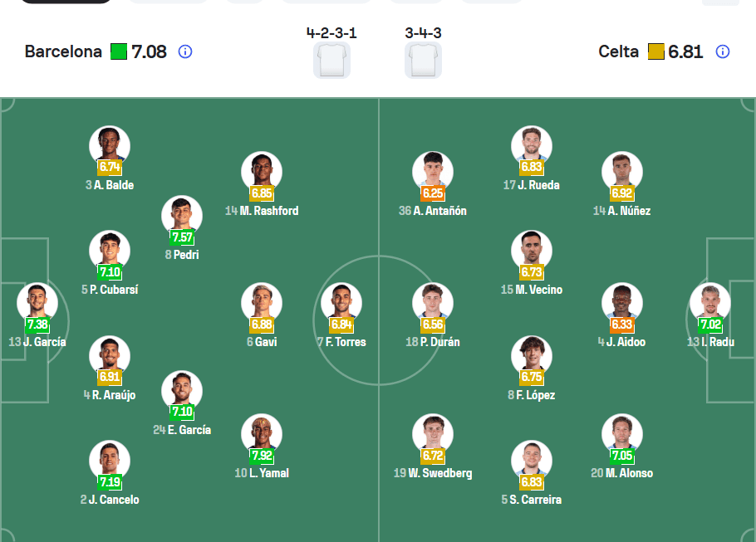Select M. Rashford's player avatar
Image resolution: width=756 pixels, height=542 pixels.
[262, 170]
